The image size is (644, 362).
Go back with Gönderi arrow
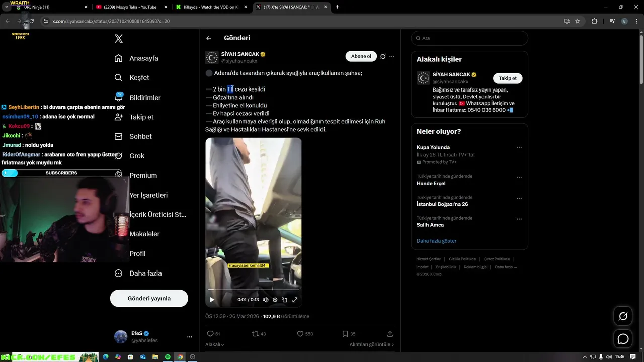(209, 38)
